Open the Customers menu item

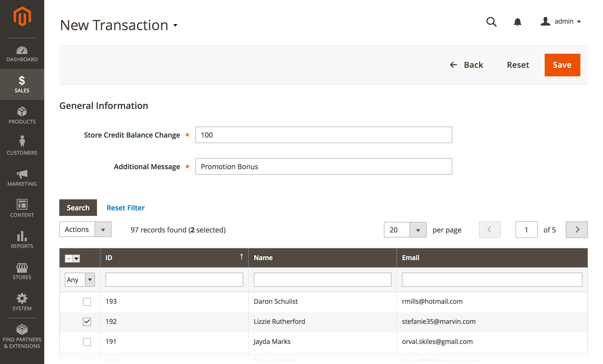pos(22,146)
